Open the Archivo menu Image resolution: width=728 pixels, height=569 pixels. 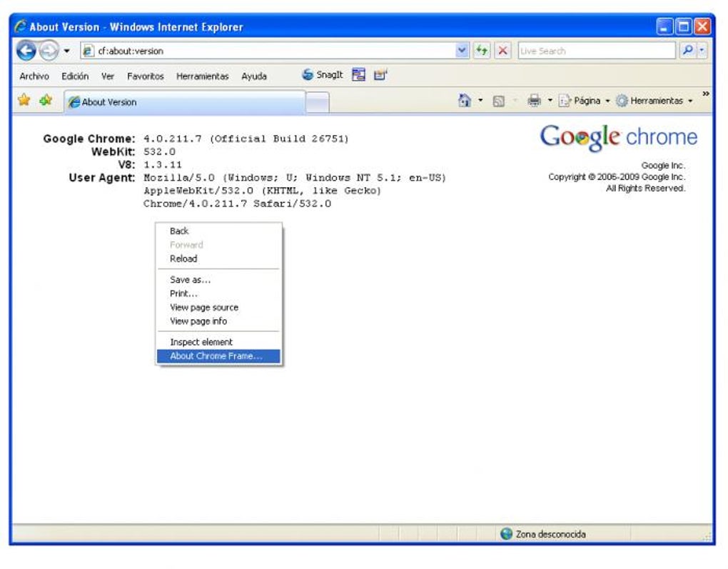pos(34,76)
